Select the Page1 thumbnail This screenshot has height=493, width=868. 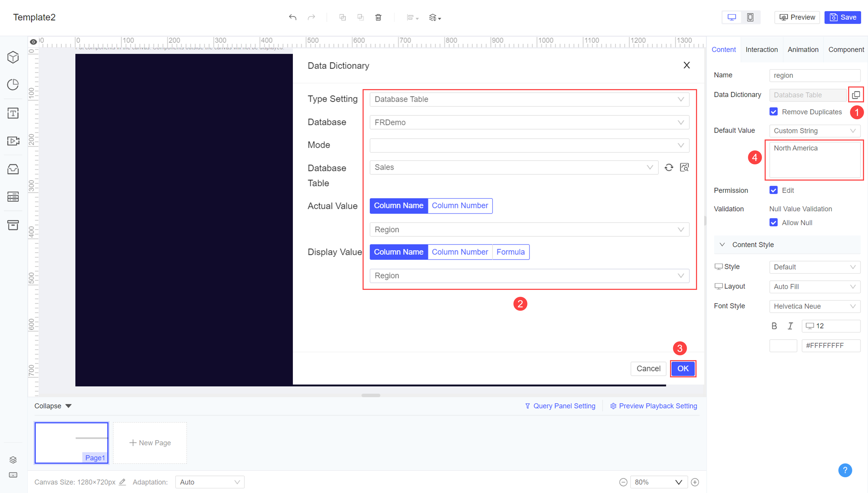point(71,443)
